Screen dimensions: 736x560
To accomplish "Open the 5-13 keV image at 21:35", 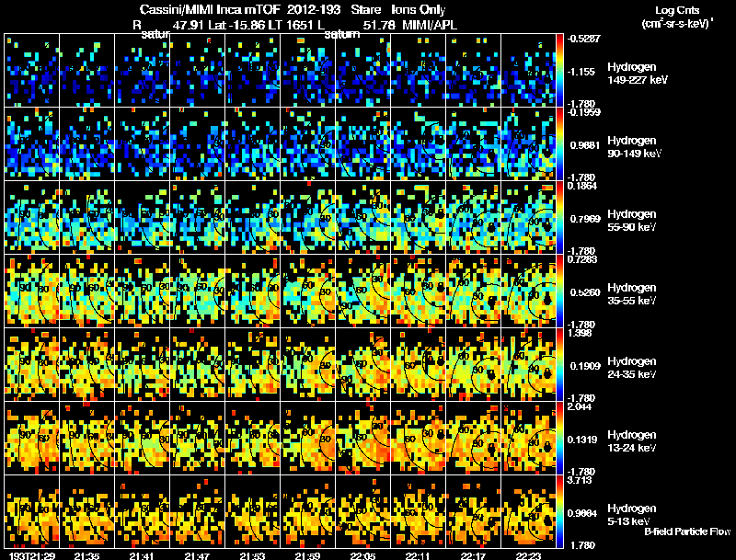I will [x=86, y=512].
